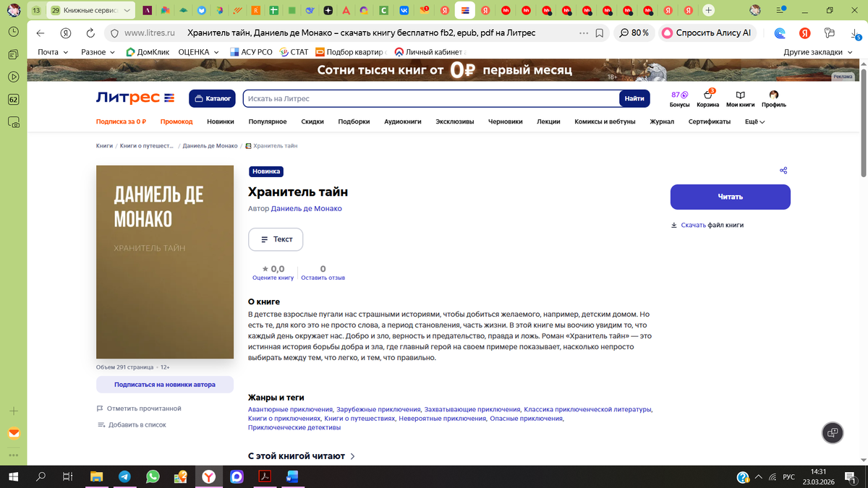Image resolution: width=868 pixels, height=488 pixels.
Task: Click the Искать на Литрес search field
Action: [x=431, y=98]
